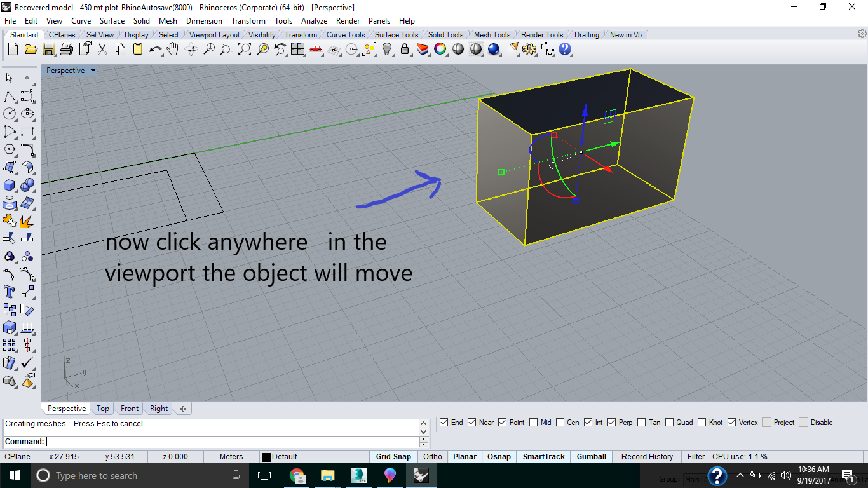Click the black Default layer swatch
Screen dimensions: 868x488
pos(266,457)
